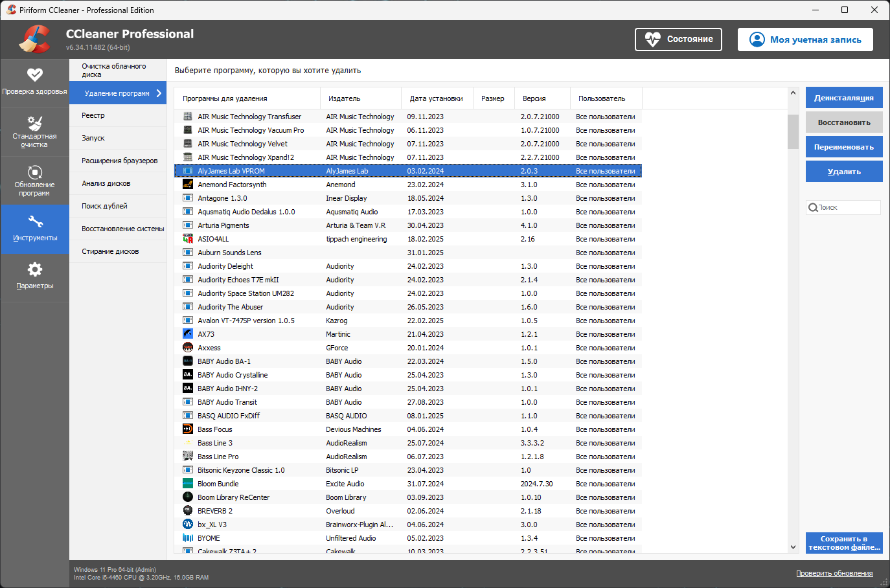Select the AlyJames Lab VPROM row

coord(324,170)
